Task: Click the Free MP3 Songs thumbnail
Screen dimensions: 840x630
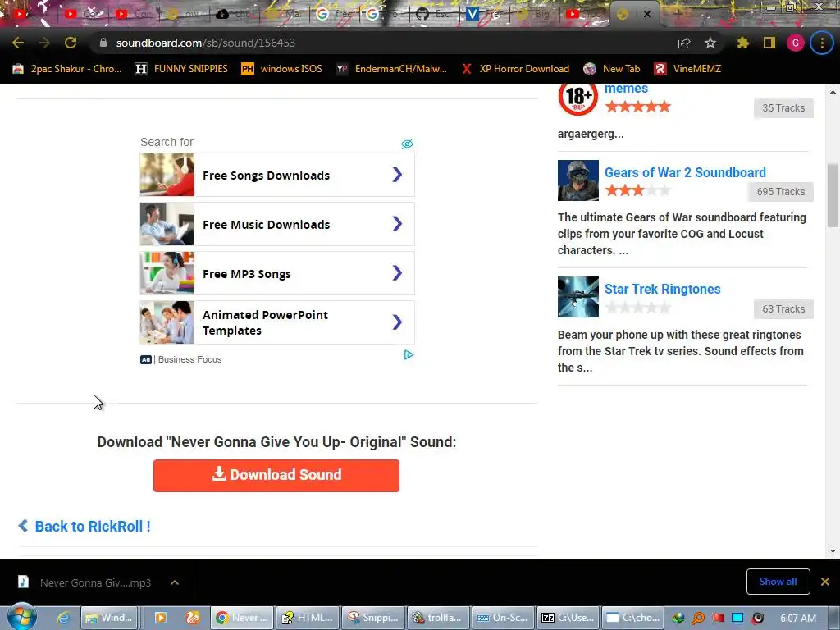Action: [167, 273]
